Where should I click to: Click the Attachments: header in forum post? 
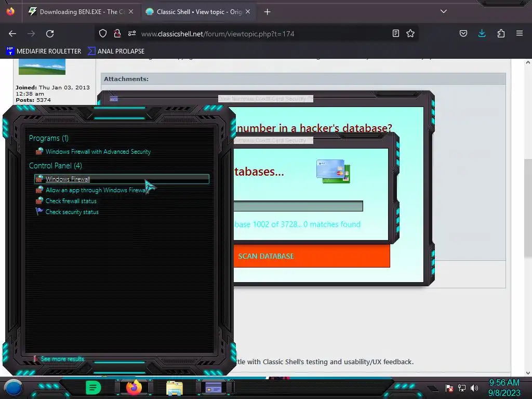(126, 79)
